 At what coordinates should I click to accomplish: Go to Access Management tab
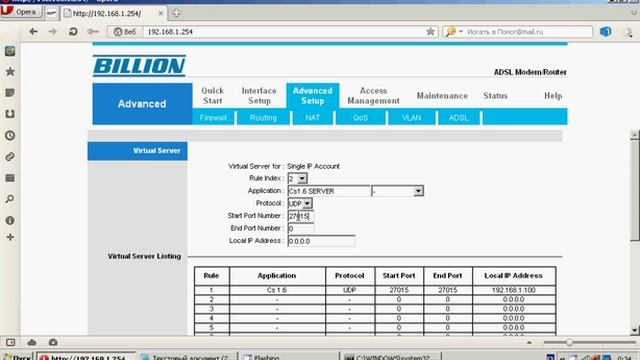tap(373, 96)
